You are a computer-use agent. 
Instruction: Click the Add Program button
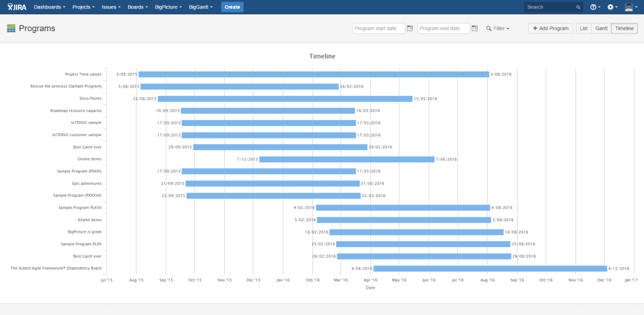point(550,28)
